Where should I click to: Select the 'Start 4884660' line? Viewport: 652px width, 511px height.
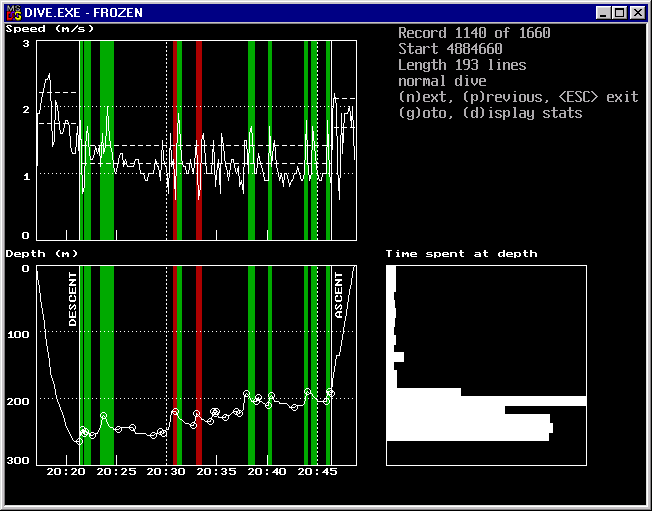[450, 49]
